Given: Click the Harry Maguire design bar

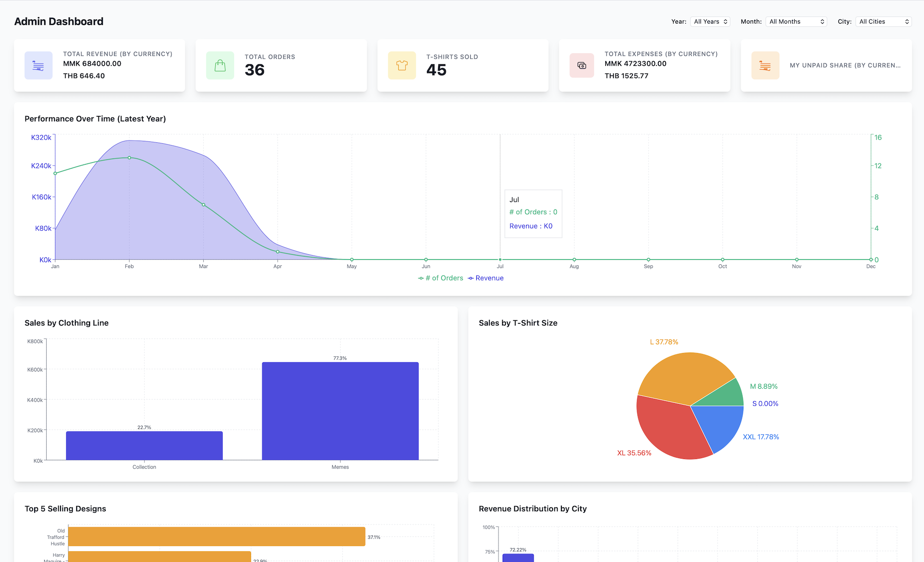Looking at the screenshot, I should 160,556.
